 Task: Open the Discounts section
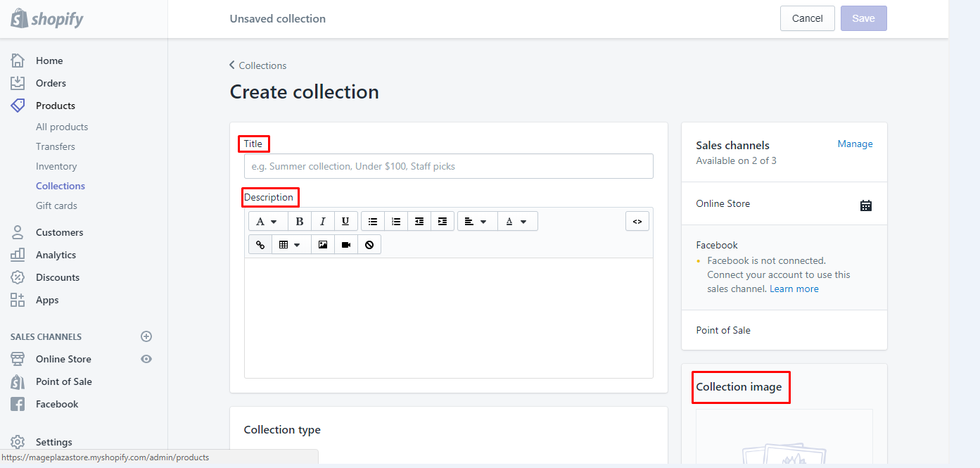58,277
